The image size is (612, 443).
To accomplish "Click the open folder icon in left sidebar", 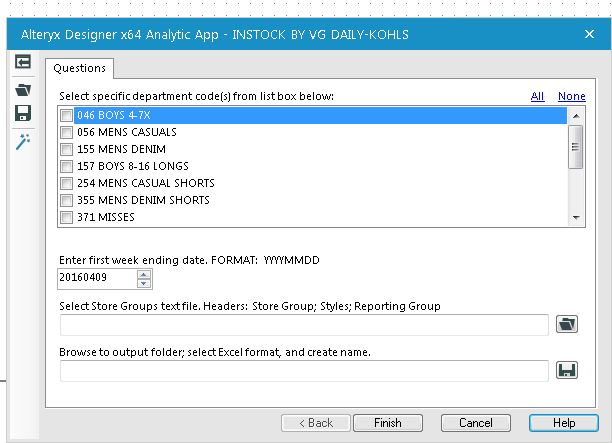I will [x=22, y=89].
